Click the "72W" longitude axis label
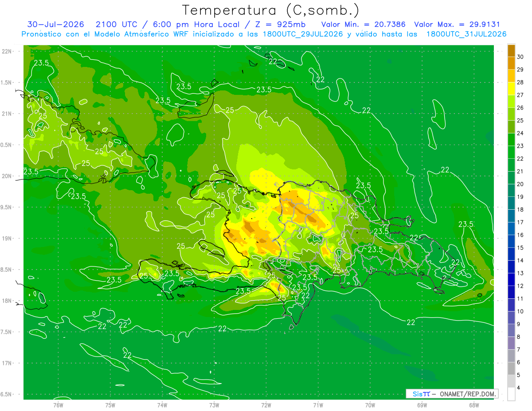Viewport: 532px width, 411px height. (x=266, y=405)
